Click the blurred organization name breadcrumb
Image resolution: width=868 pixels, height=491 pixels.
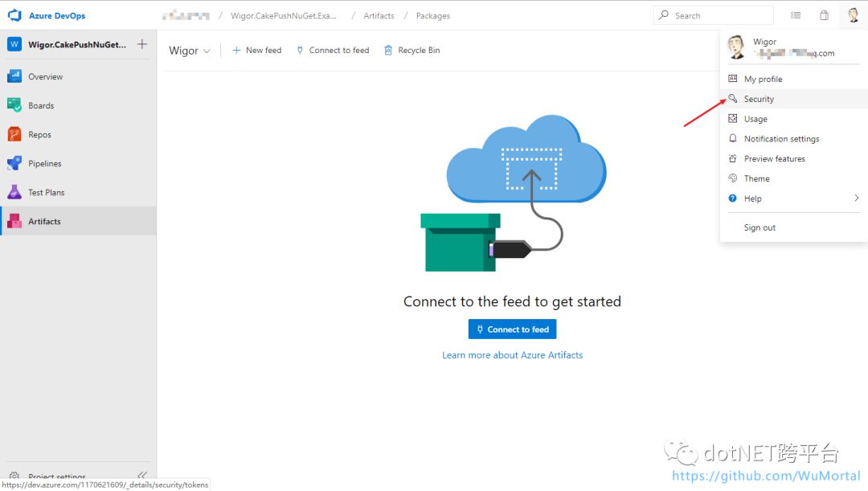click(186, 15)
